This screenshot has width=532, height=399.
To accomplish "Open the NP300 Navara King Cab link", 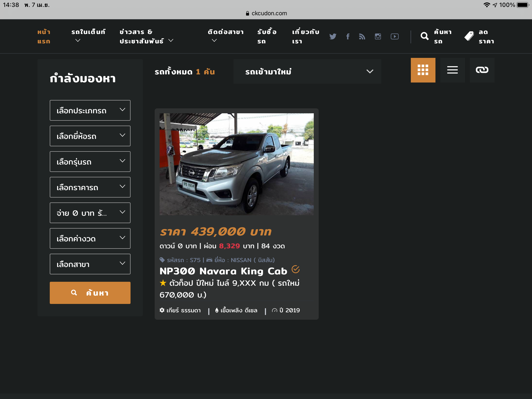I will (223, 271).
